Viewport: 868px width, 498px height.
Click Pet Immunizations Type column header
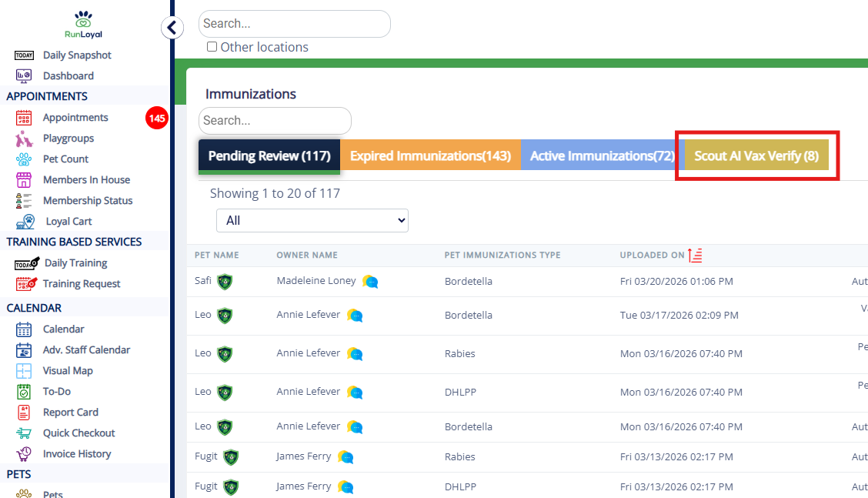coord(502,256)
